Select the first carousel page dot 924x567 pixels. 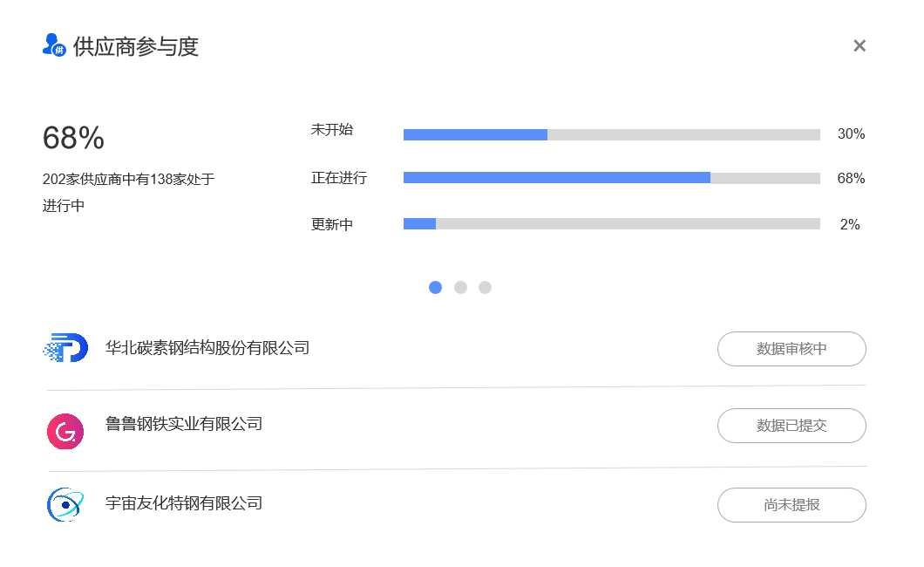436,287
